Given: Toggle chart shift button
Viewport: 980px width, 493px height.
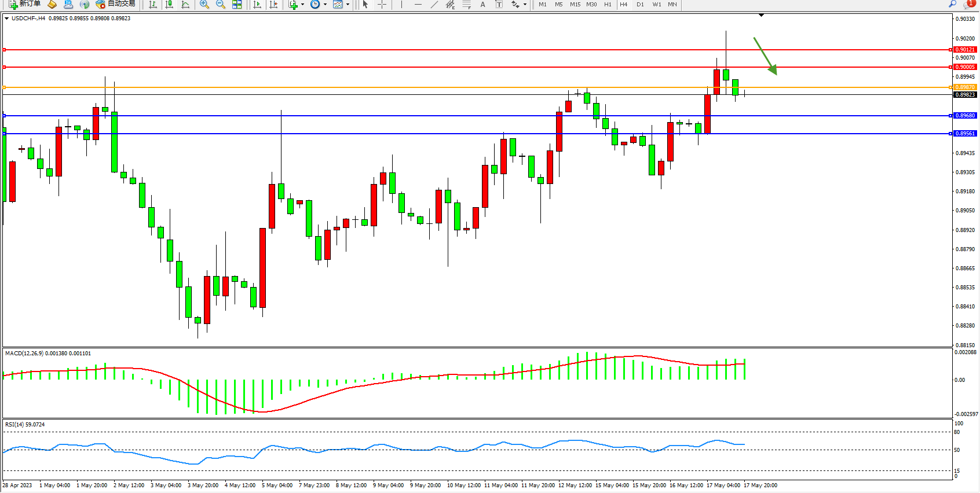Looking at the screenshot, I should pyautogui.click(x=273, y=5).
